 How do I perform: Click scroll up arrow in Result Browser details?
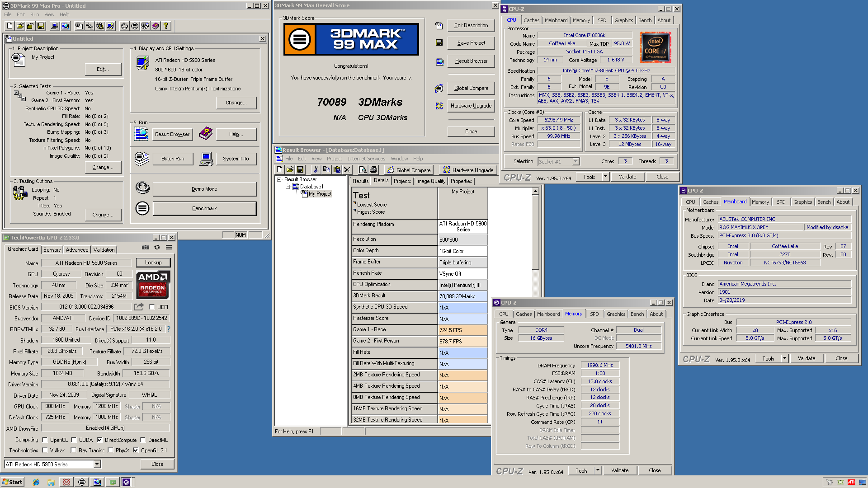(x=535, y=192)
